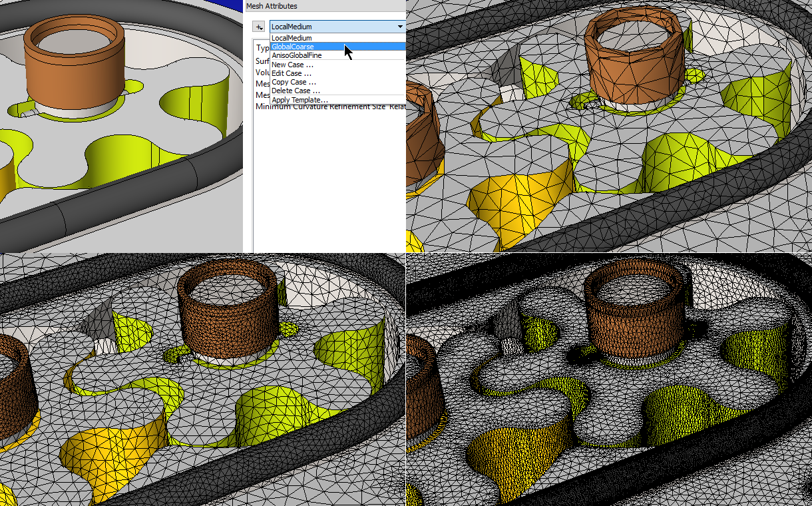Viewport: 812px width, 506px height.
Task: Click the Mesh Attributes panel title
Action: pos(270,6)
